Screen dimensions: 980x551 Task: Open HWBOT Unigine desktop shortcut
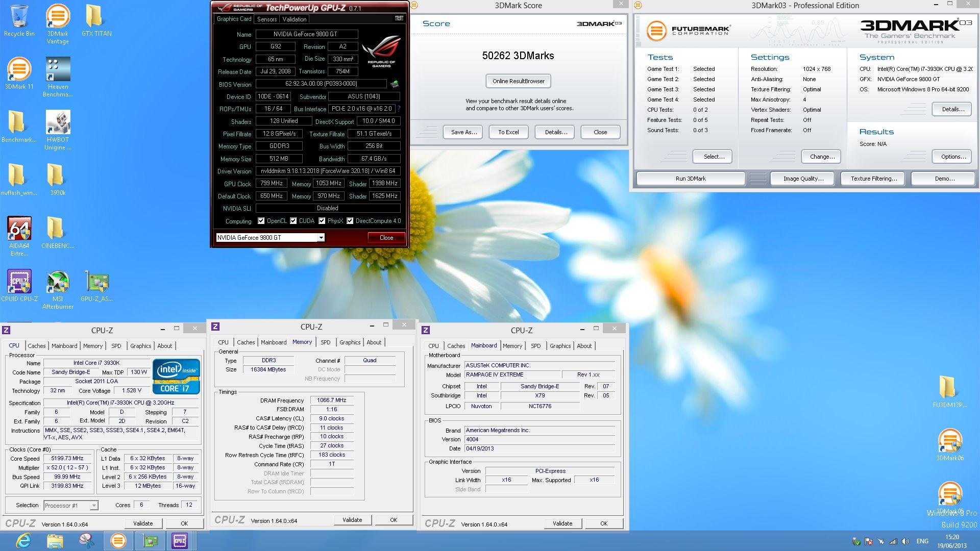click(58, 130)
